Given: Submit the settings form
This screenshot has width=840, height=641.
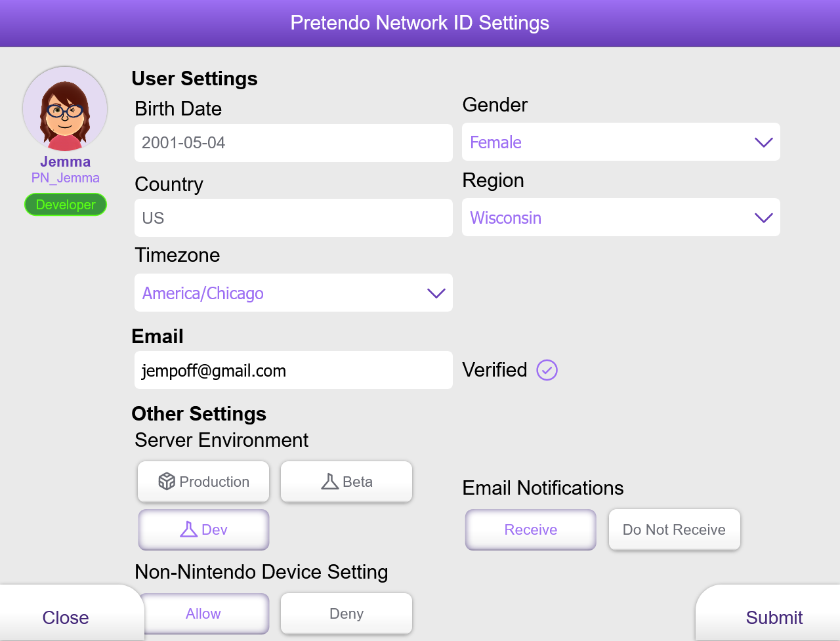Looking at the screenshot, I should [x=774, y=617].
